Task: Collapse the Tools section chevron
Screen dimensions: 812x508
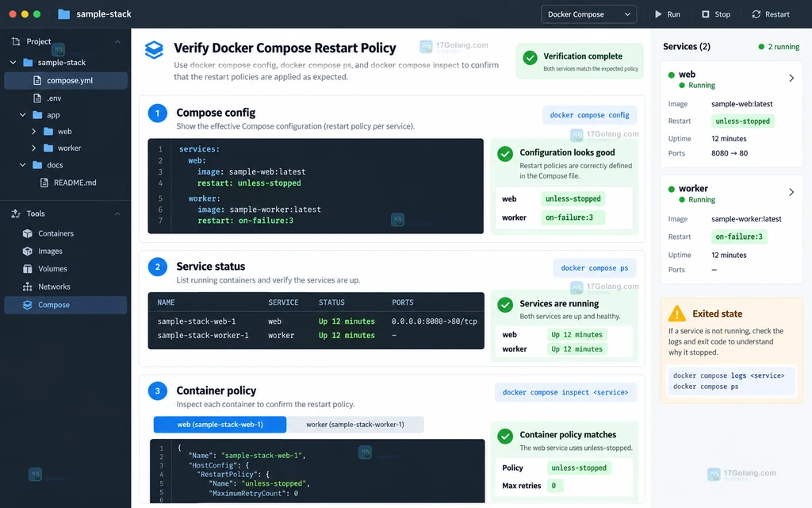Action: (x=117, y=214)
